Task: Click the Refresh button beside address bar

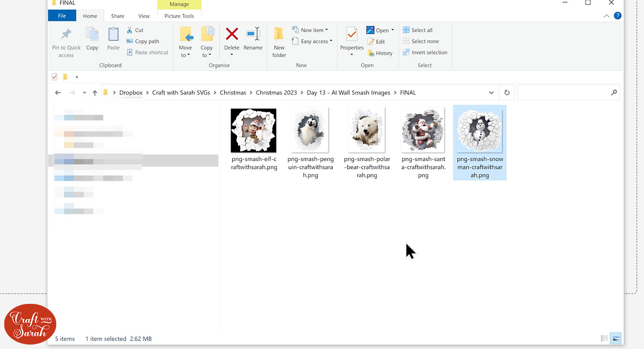Action: point(507,92)
